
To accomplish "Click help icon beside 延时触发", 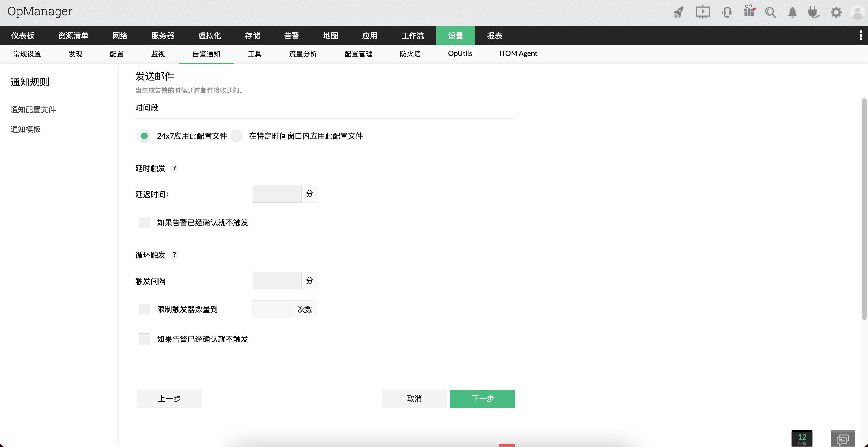I will pos(174,168).
